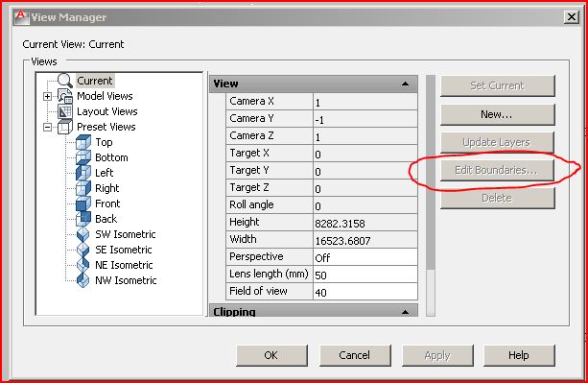The width and height of the screenshot is (588, 383).
Task: Expand the Model Views tree node
Action: pos(47,96)
